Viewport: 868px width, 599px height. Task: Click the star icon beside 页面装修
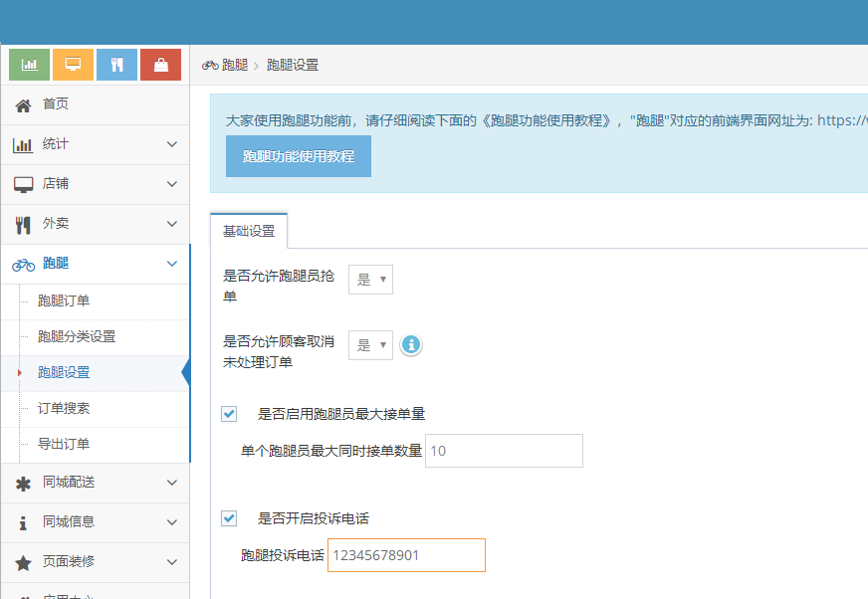pyautogui.click(x=23, y=562)
